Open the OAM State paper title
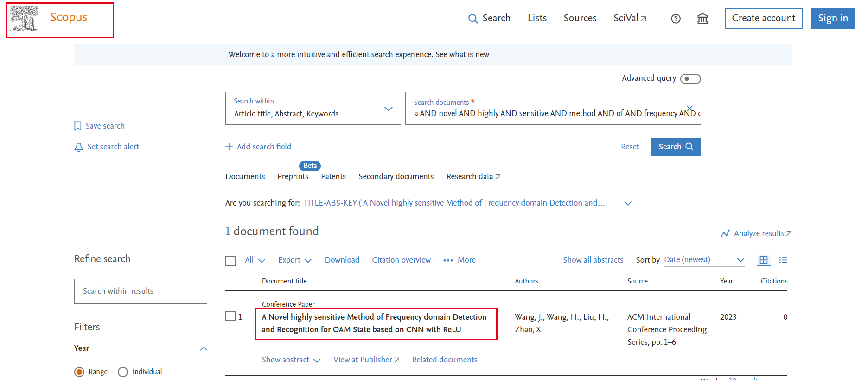868x380 pixels. (374, 323)
